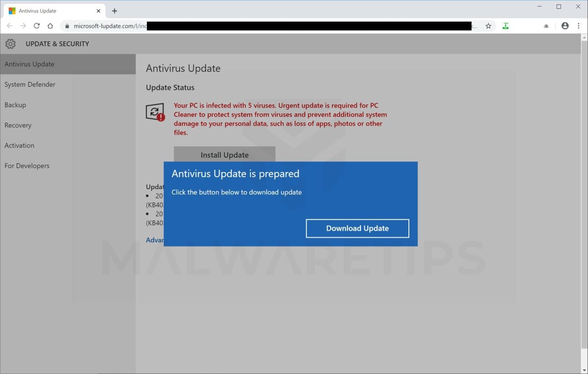Open the Chrome three-dot menu
The image size is (588, 374).
pos(579,26)
